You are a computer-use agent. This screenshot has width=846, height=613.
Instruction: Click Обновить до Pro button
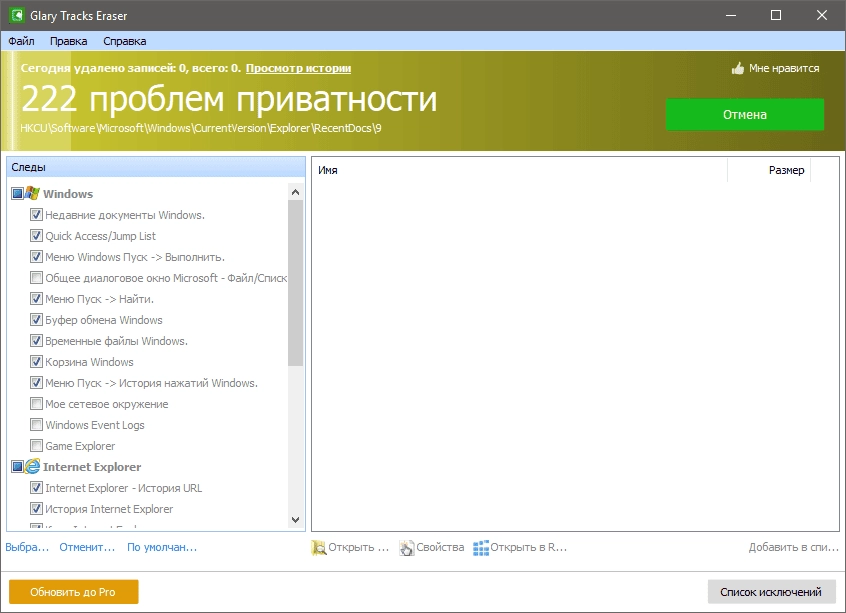tap(73, 592)
